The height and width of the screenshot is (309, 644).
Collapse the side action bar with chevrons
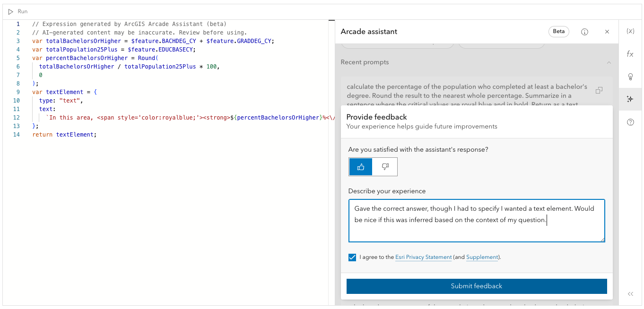pyautogui.click(x=630, y=294)
